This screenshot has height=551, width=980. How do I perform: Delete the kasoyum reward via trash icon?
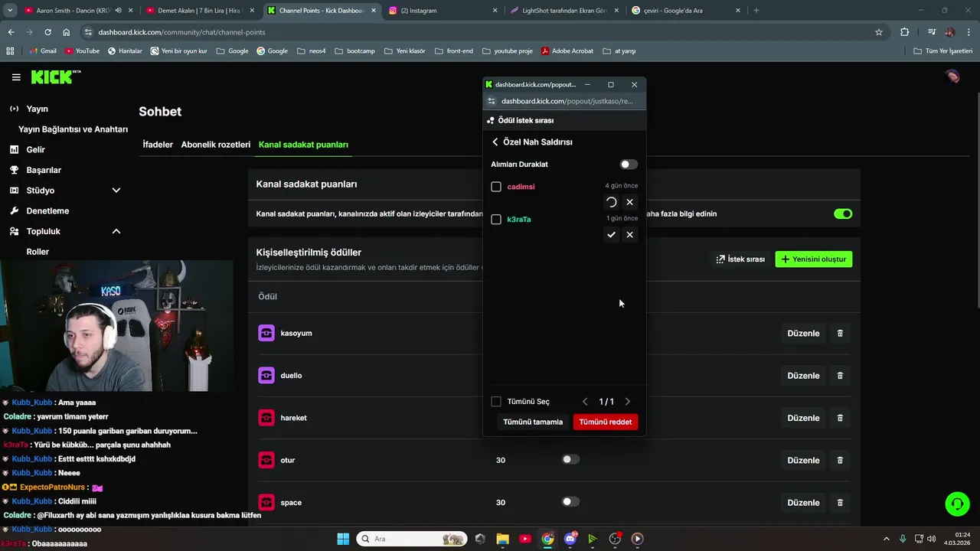[840, 334]
